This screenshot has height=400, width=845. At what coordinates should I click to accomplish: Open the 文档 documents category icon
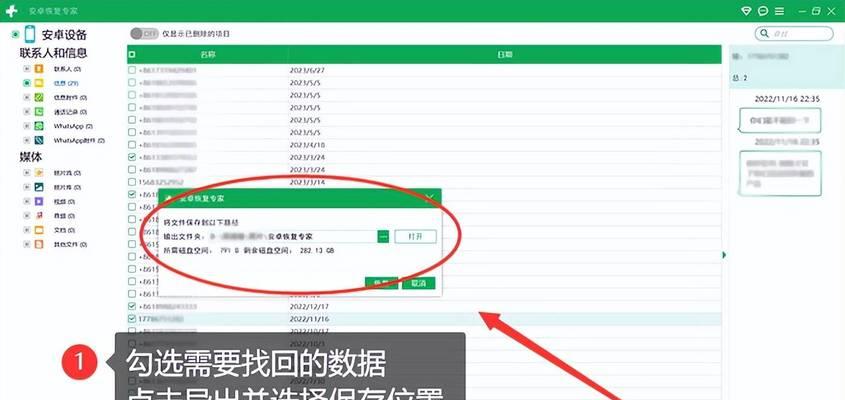click(39, 230)
